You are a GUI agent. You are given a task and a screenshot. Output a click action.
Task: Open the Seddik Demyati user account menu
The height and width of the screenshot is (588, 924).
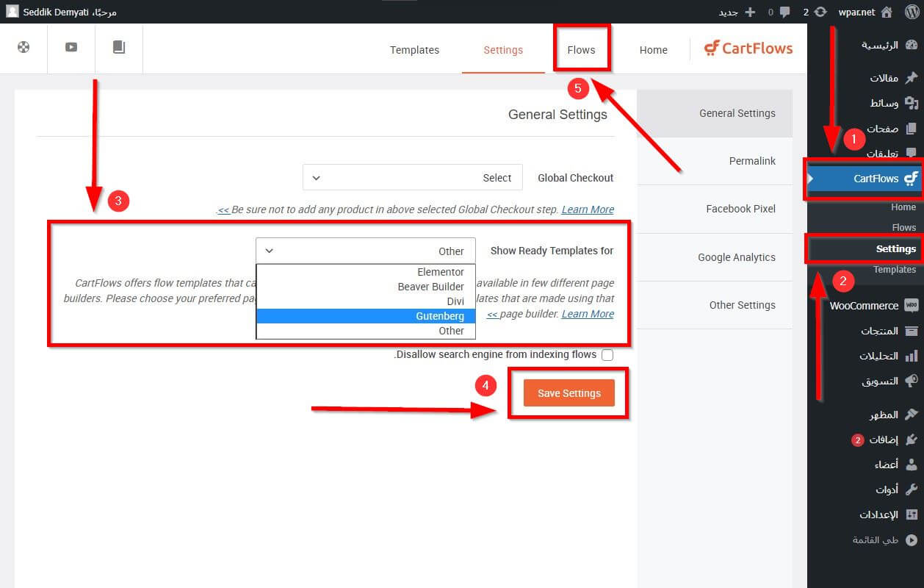coord(62,12)
